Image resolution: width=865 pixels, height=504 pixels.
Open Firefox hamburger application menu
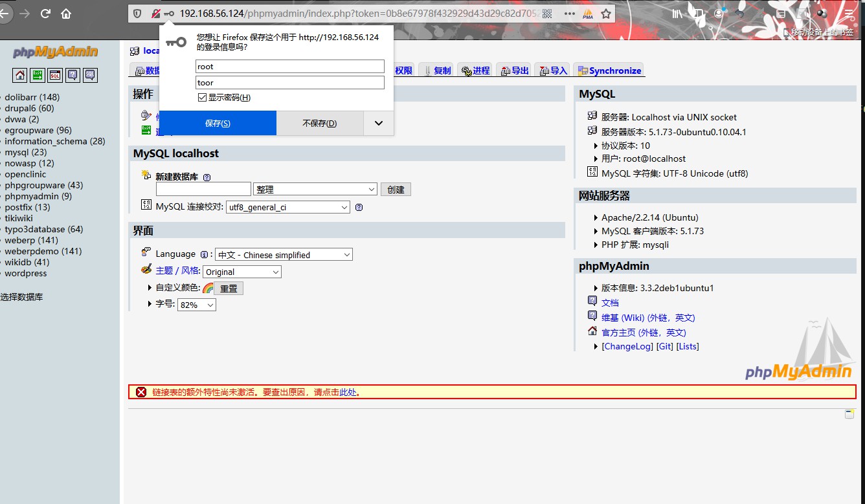click(x=849, y=14)
